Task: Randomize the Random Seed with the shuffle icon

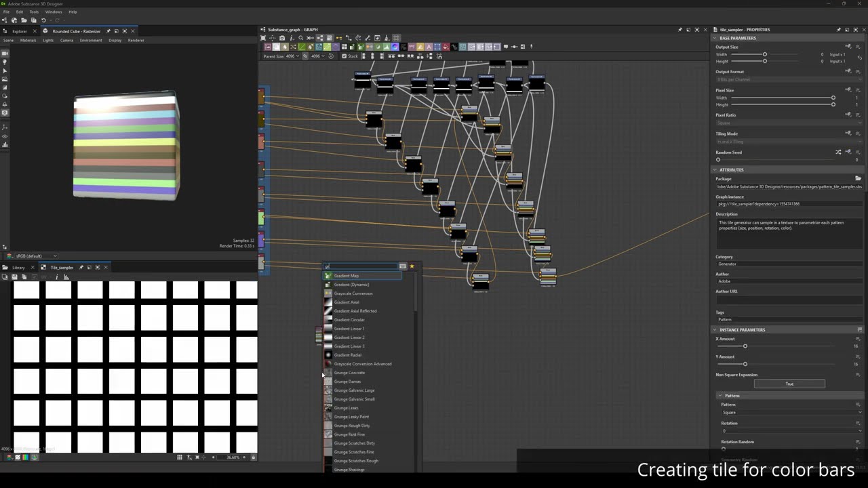Action: (838, 152)
